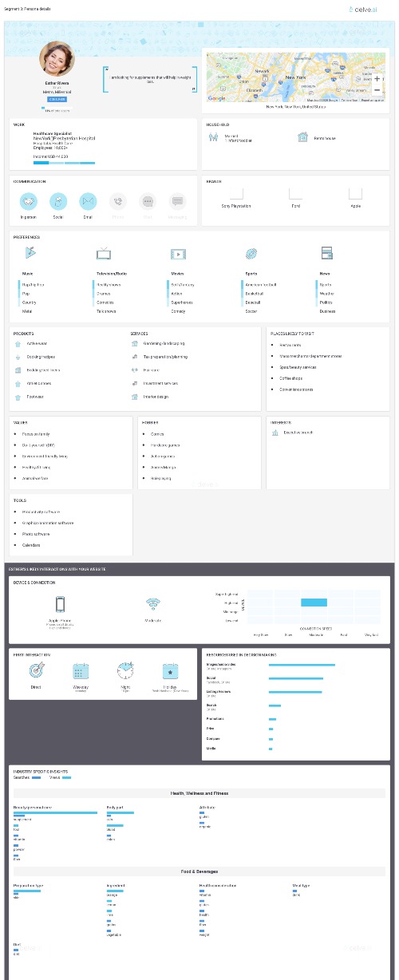Click the fingerprint-style Sports preferences icon
This screenshot has width=399, height=980.
251,254
